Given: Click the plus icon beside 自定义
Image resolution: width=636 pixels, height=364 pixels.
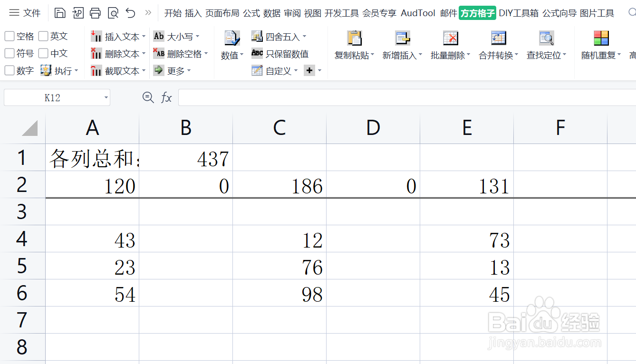Looking at the screenshot, I should [x=309, y=71].
